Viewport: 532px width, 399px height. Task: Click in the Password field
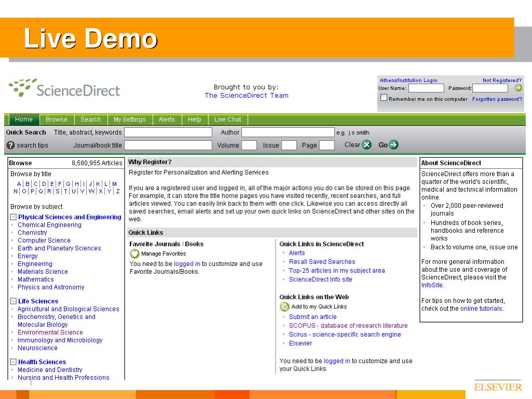[x=490, y=88]
